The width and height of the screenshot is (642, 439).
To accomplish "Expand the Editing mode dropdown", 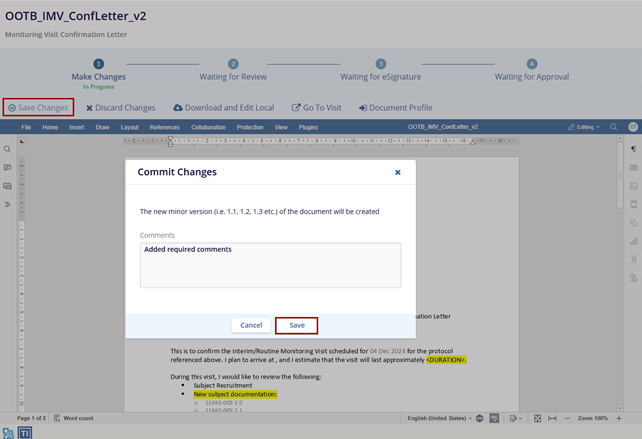I will coord(584,127).
